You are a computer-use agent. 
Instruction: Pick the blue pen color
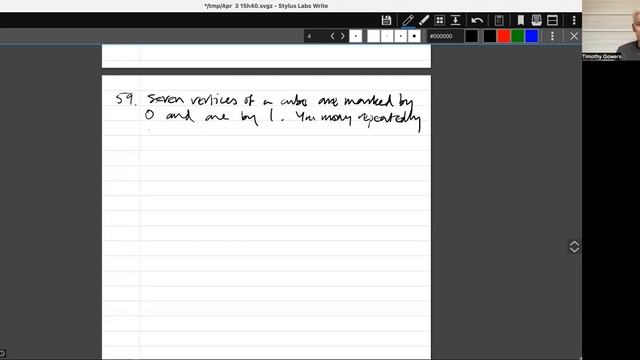pyautogui.click(x=531, y=36)
